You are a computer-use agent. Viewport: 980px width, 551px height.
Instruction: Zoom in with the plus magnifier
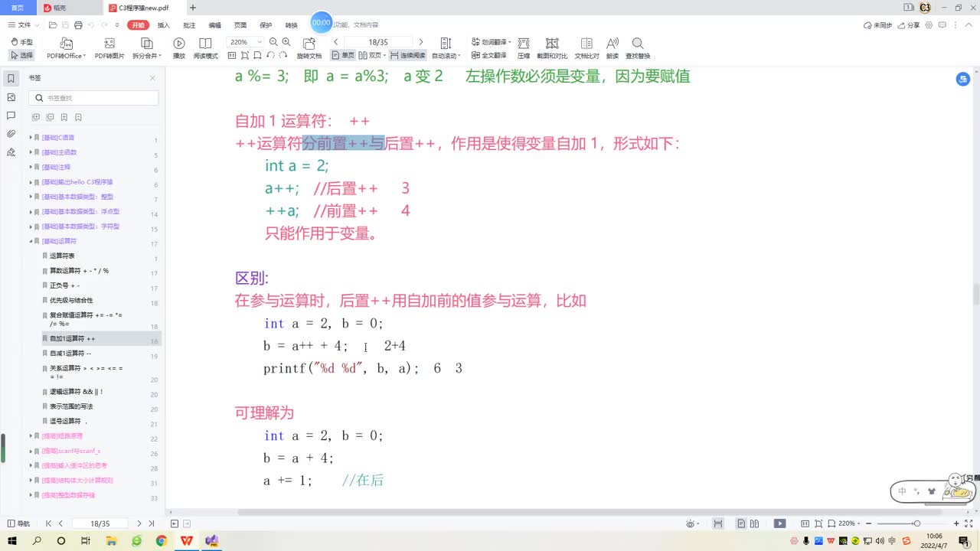point(286,42)
